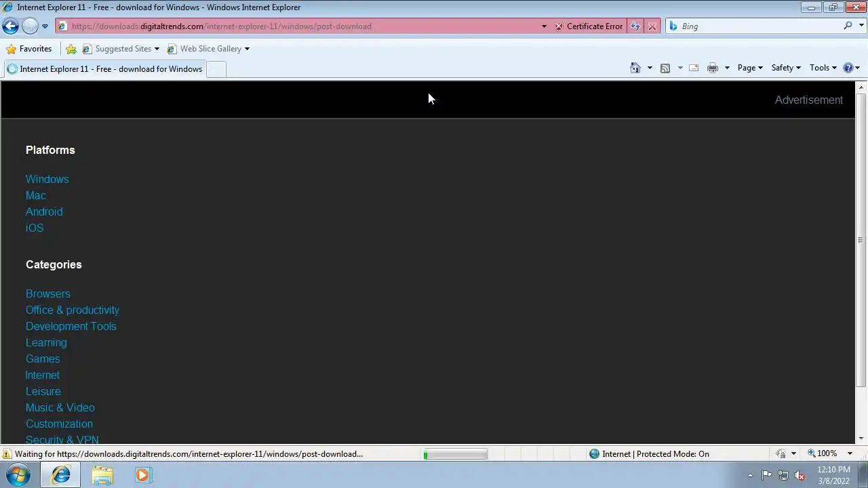Click the RSS feeds icon
This screenshot has width=868, height=488.
click(x=665, y=68)
